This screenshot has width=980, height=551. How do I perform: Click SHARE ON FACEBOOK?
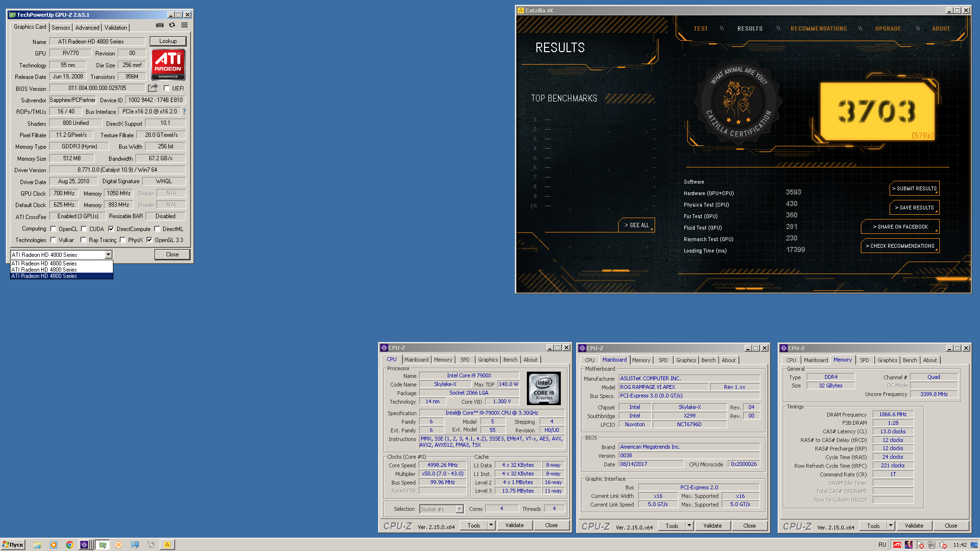(x=900, y=227)
